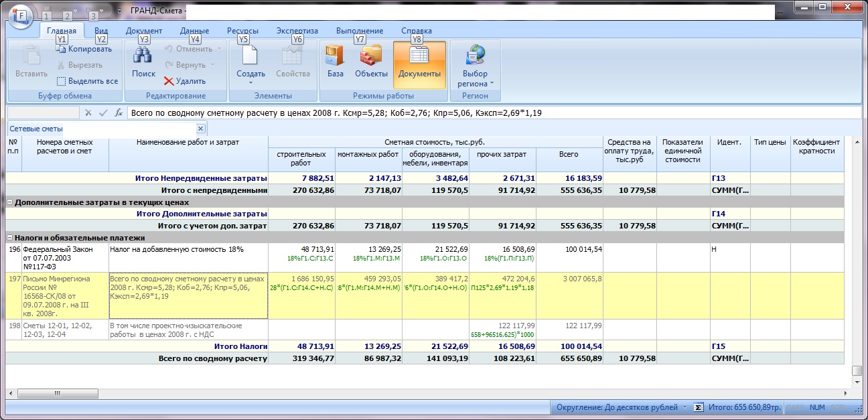Image resolution: width=868 pixels, height=420 pixels.
Task: Switch to Объекты mode
Action: [371, 62]
